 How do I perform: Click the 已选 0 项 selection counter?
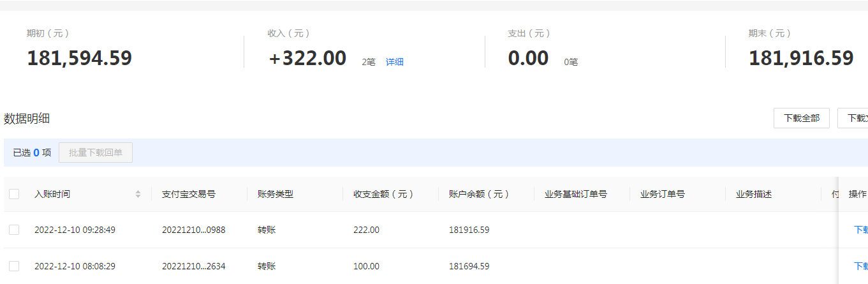[x=32, y=153]
